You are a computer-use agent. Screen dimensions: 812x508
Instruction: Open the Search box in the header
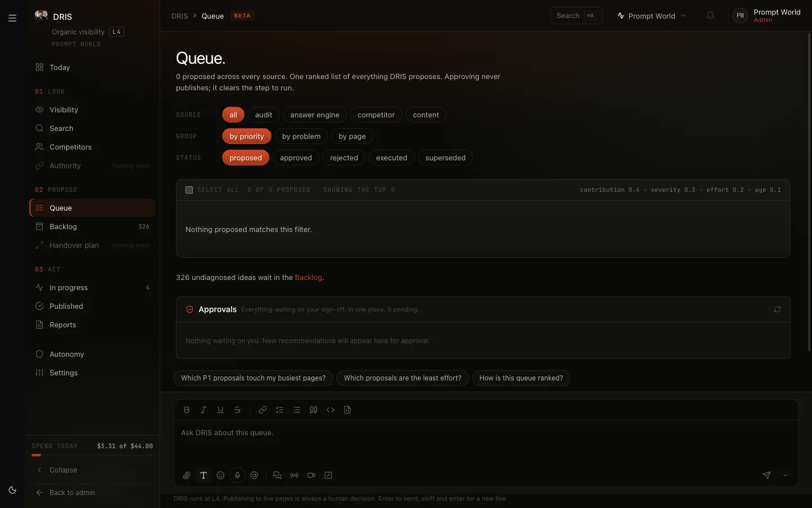coord(576,16)
